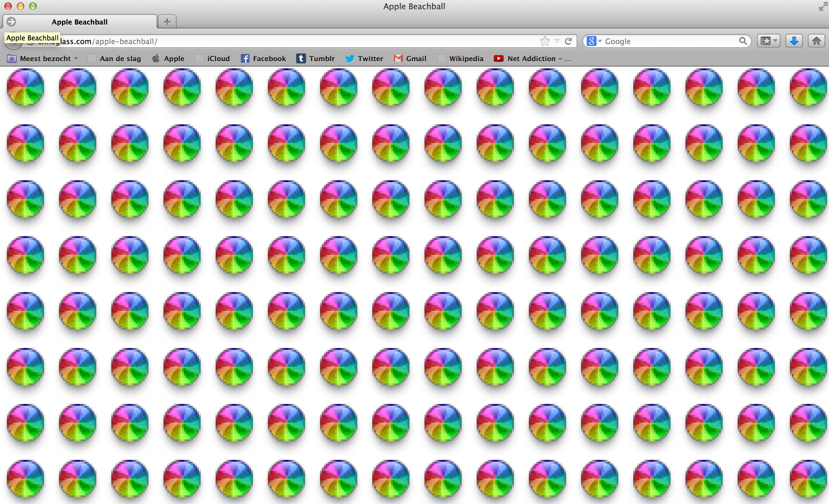Open the search engine selector dropdown
Screen dimensions: 829x504
point(594,41)
